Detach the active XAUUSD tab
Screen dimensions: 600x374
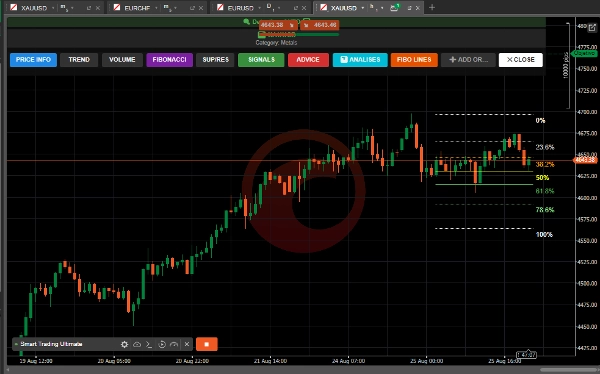pos(409,8)
